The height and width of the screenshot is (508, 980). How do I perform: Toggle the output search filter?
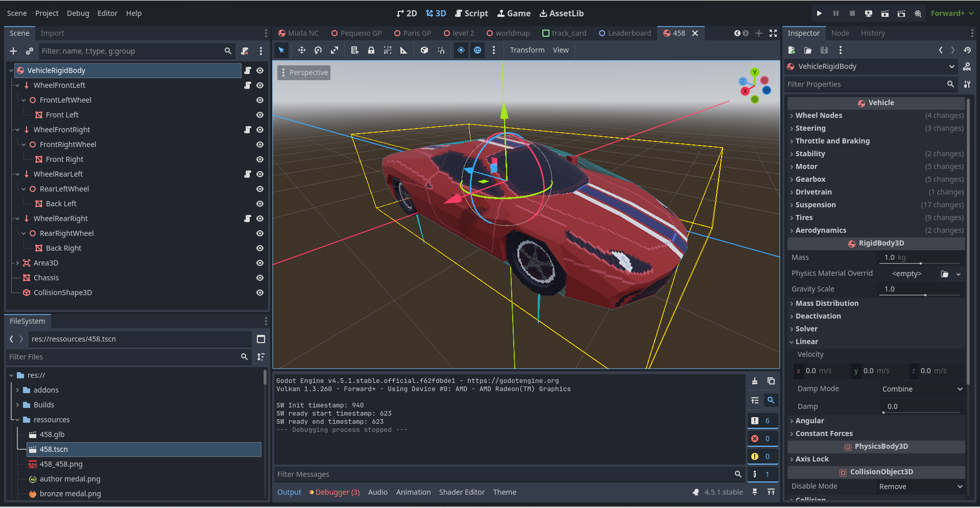coord(771,400)
